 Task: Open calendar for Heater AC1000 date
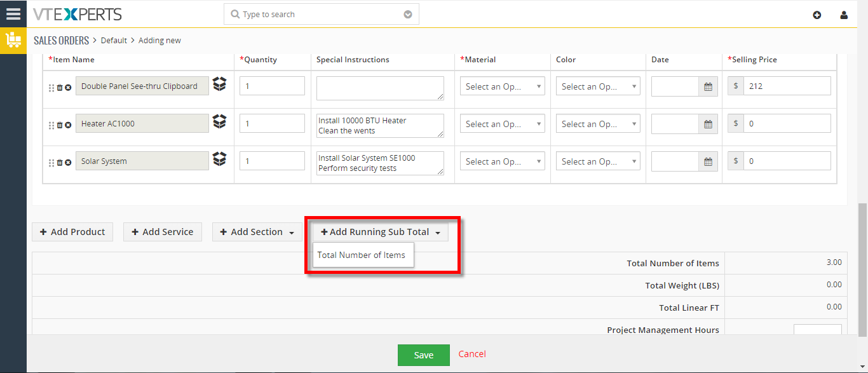[x=708, y=124]
